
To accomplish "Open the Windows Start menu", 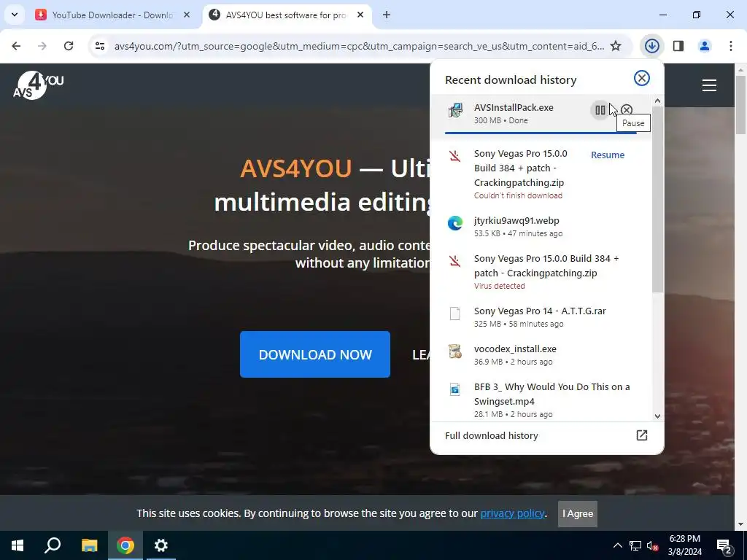I will [x=18, y=545].
